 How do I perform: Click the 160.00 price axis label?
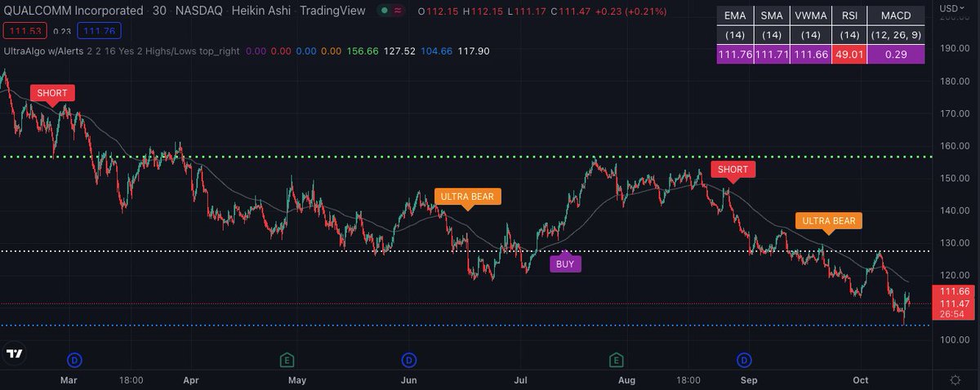(x=954, y=146)
